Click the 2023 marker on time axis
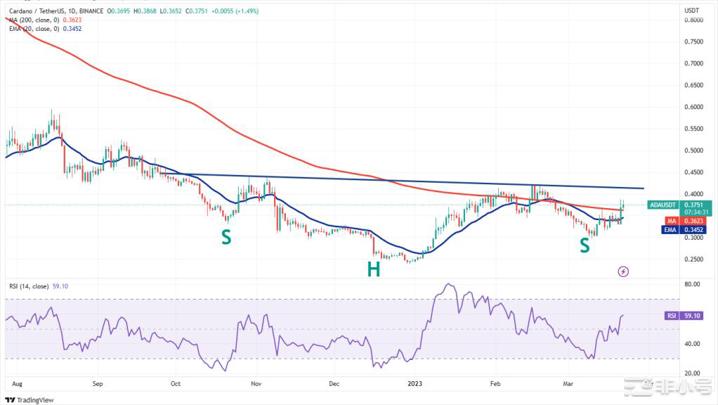718x405 pixels. pyautogui.click(x=415, y=382)
